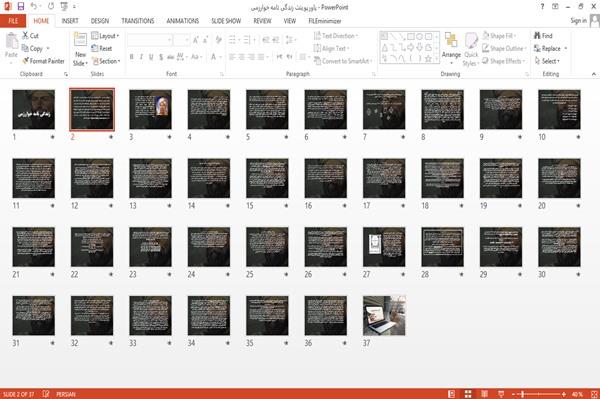Start Slide Show from status bar icon

[x=501, y=394]
